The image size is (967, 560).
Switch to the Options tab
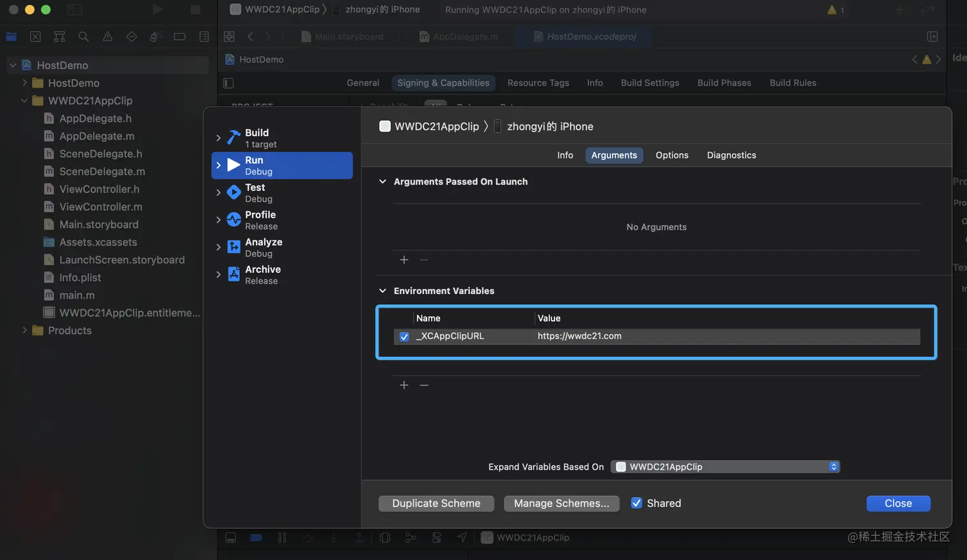(x=672, y=155)
